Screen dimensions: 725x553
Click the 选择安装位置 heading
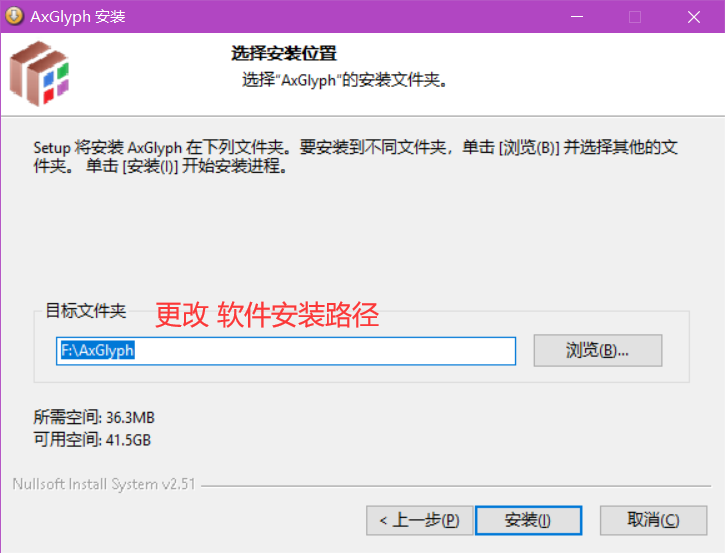(284, 54)
